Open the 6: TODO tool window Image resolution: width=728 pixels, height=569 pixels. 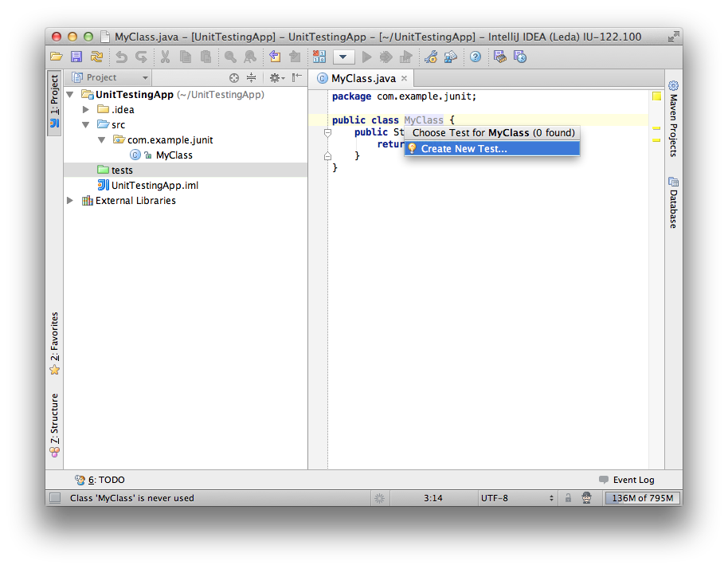click(x=100, y=480)
